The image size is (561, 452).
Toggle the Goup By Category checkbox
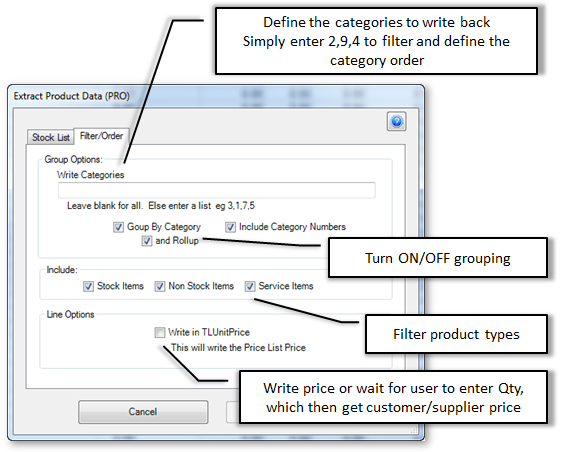coord(118,227)
